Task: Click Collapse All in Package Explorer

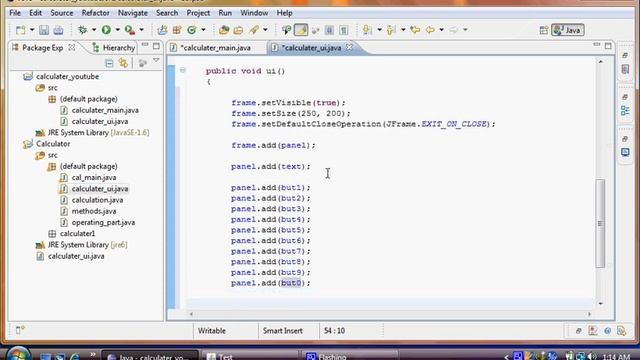Action: [109, 63]
